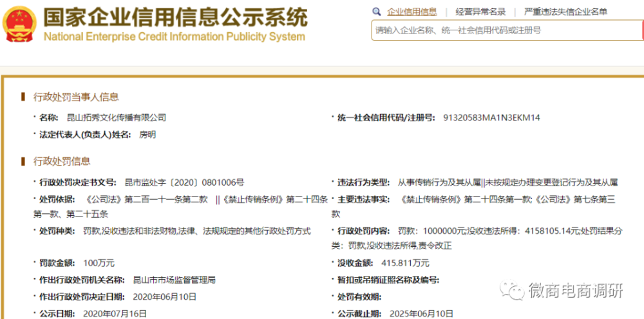The width and height of the screenshot is (644, 319).
Task: Click credit code 91320583MA1N3EKM14
Action: point(491,118)
